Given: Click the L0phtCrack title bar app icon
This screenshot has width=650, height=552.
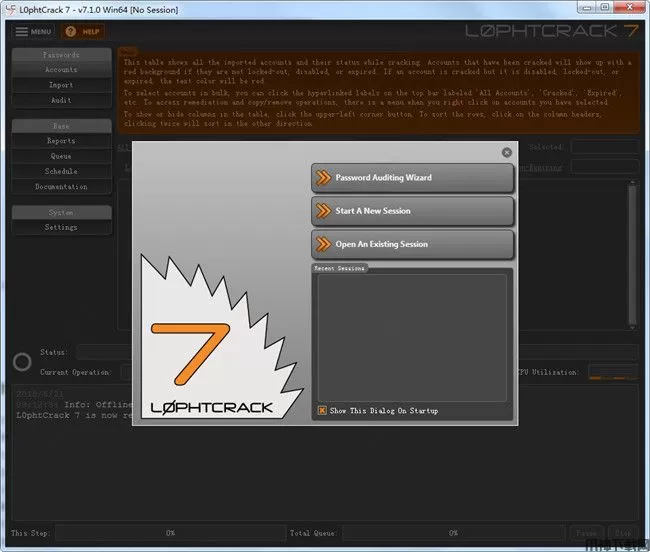Looking at the screenshot, I should [x=10, y=10].
